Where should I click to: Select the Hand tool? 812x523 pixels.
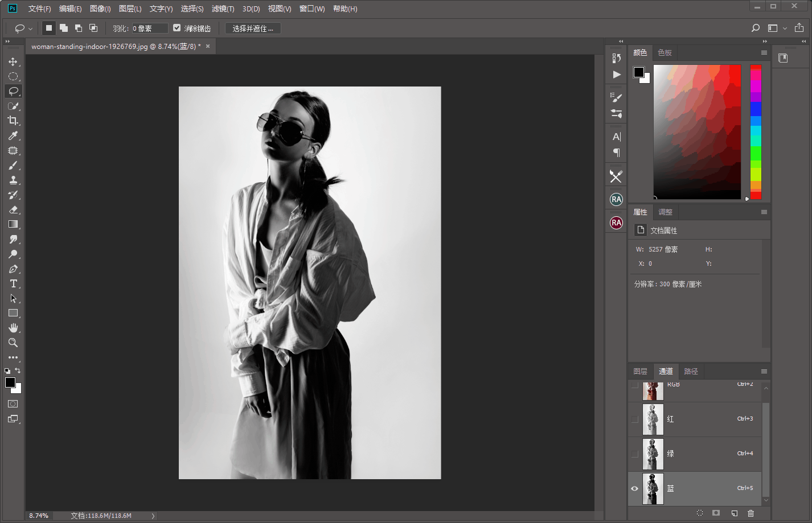(13, 328)
